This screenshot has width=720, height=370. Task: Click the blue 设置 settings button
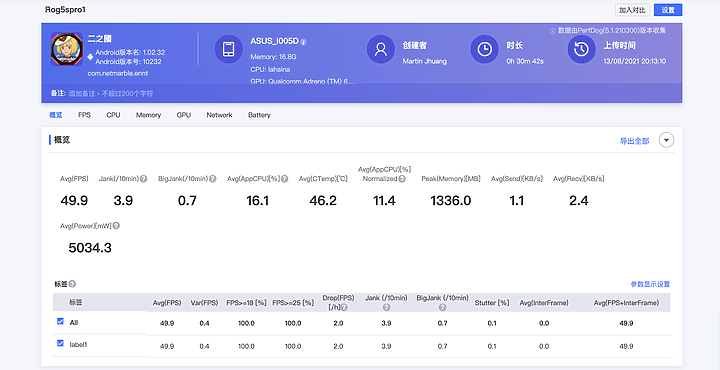tap(668, 10)
